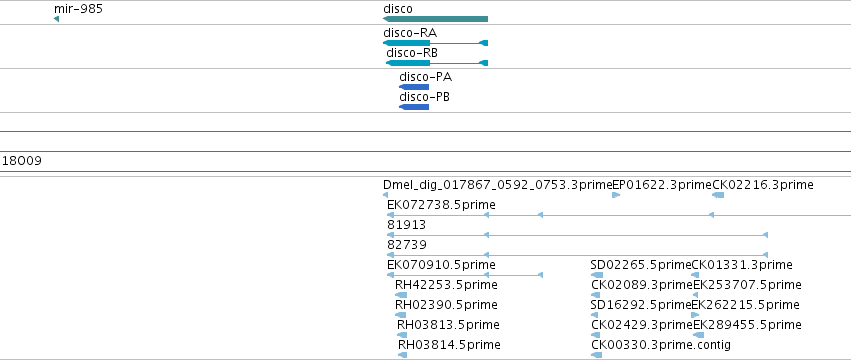Click the disco-PA protein bar
Image resolution: width=851 pixels, height=360 pixels.
(x=414, y=87)
